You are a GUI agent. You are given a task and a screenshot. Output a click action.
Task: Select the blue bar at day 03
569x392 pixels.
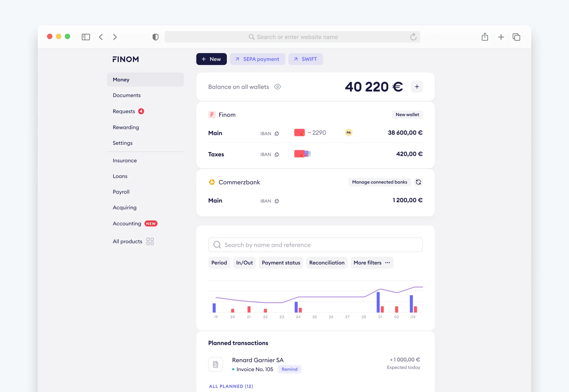(411, 304)
